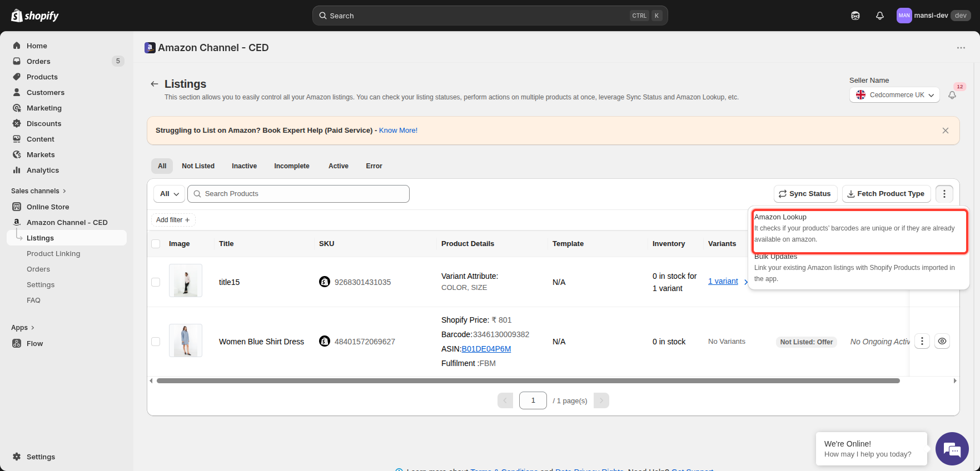Check the select-all header checkbox
Screen dimensions: 980x471
156,244
